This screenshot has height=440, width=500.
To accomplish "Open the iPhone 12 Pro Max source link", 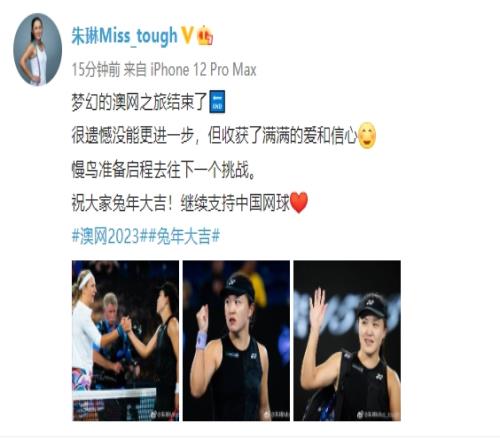I will 203,70.
